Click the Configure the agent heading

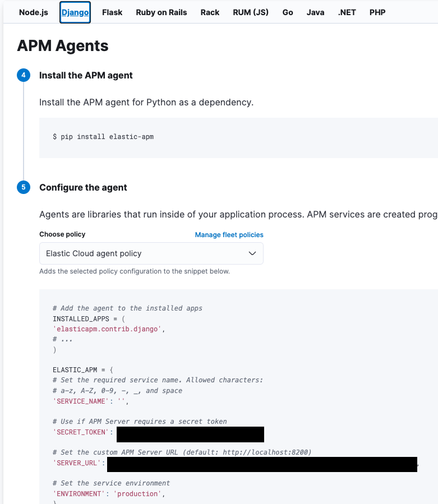point(84,187)
